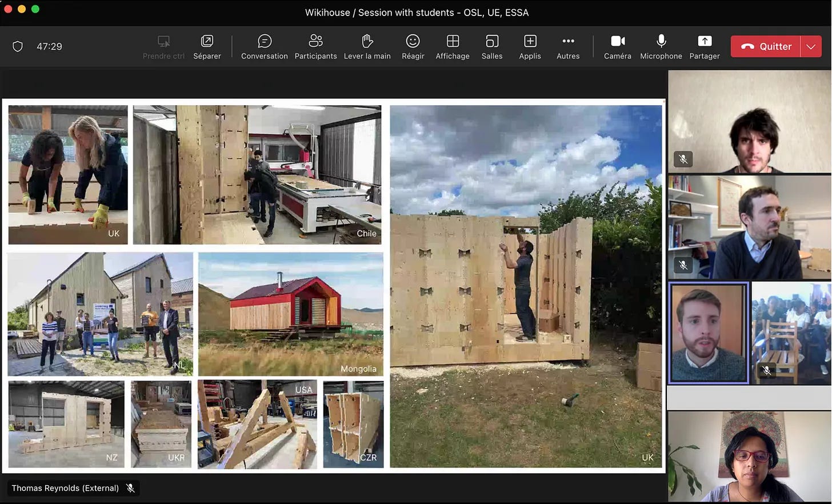Open Salles breakout rooms
Screen dimensions: 832x504
[492, 47]
